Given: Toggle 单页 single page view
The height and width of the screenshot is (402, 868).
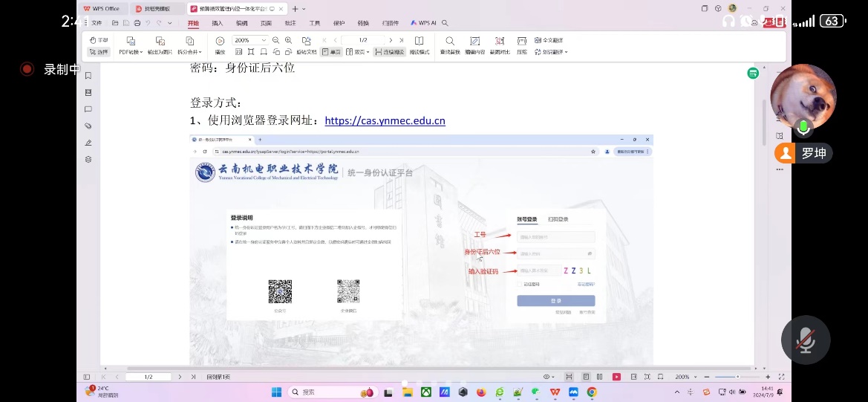Looking at the screenshot, I should (330, 52).
